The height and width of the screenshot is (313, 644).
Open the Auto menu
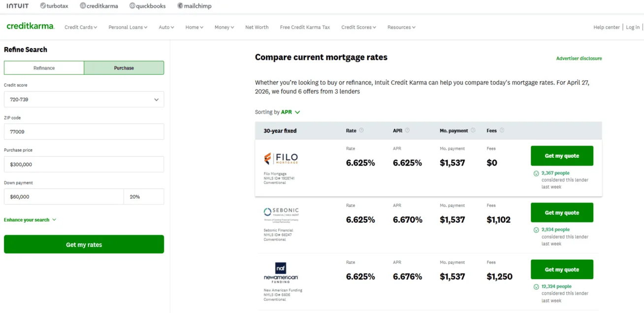(166, 28)
